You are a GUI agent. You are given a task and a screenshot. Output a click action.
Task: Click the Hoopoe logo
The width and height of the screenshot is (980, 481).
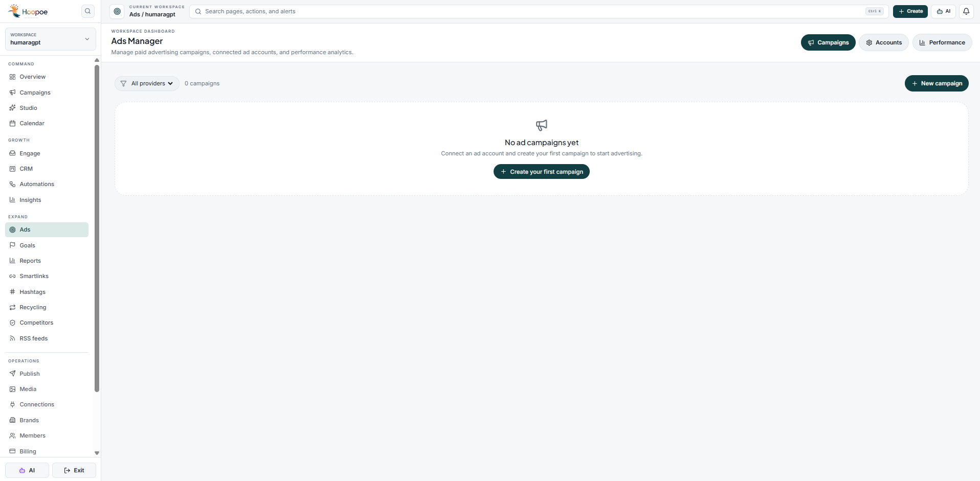tap(28, 11)
